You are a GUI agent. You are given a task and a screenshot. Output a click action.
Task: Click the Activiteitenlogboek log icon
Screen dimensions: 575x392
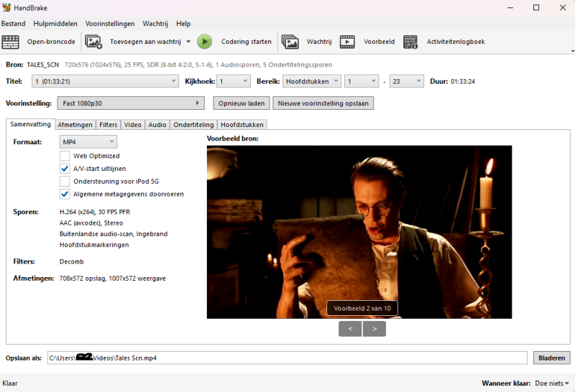[x=410, y=42]
